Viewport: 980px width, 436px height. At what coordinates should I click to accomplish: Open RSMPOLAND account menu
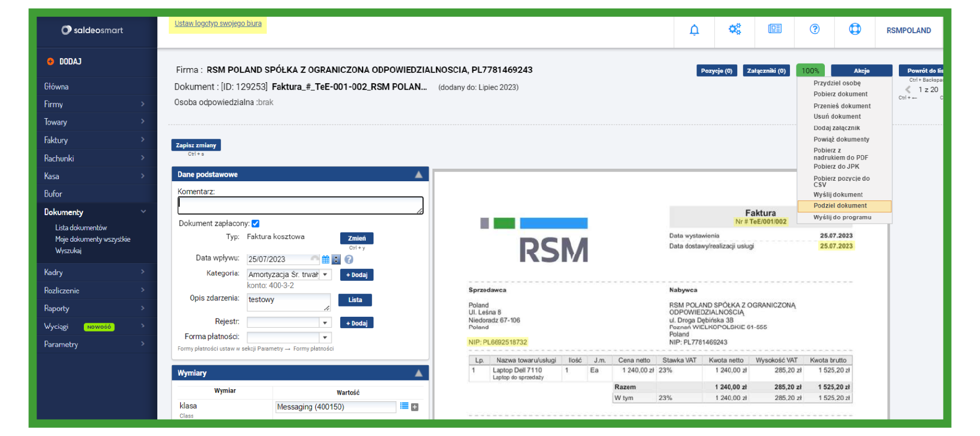pos(909,30)
